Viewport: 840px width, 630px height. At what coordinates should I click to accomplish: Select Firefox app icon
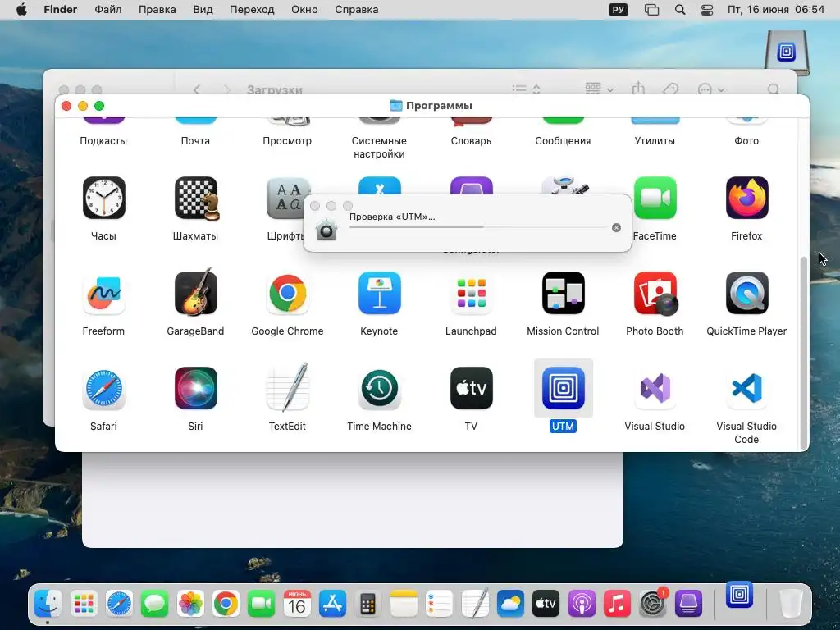(x=746, y=198)
